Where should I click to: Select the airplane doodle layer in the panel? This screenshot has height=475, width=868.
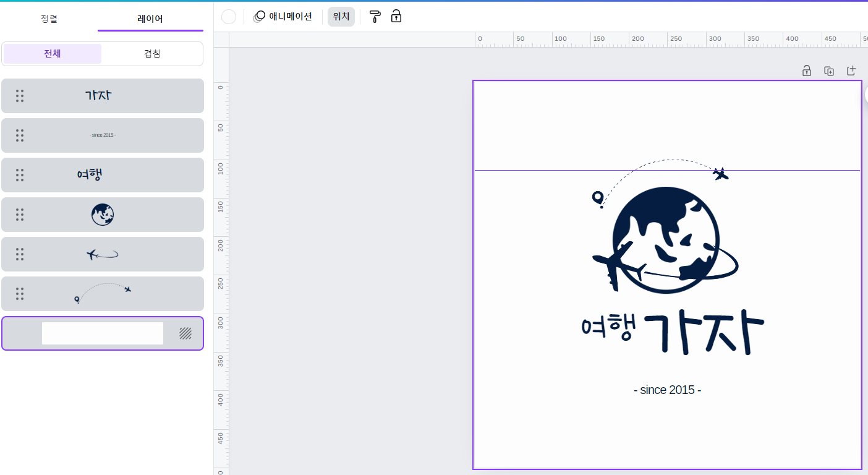[103, 254]
